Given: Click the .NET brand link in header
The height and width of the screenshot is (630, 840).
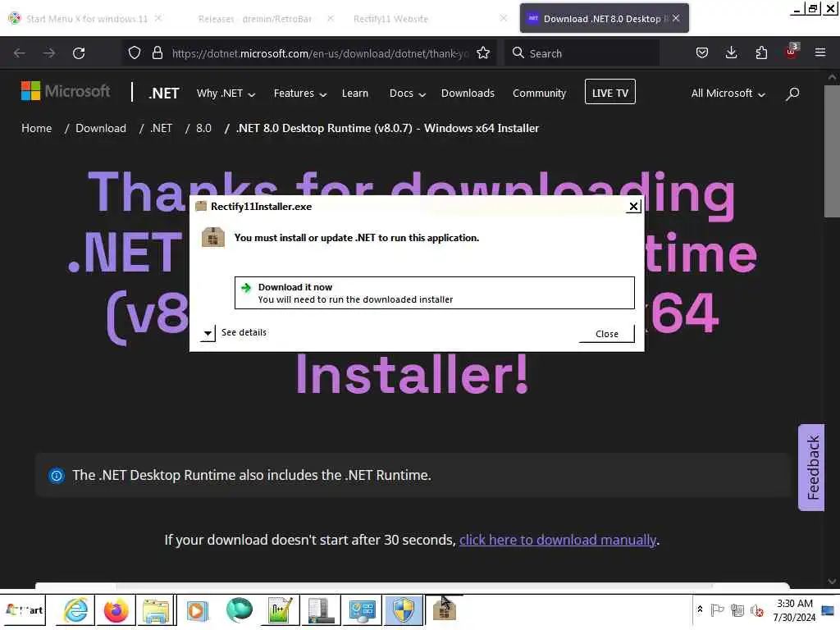Looking at the screenshot, I should 164,94.
